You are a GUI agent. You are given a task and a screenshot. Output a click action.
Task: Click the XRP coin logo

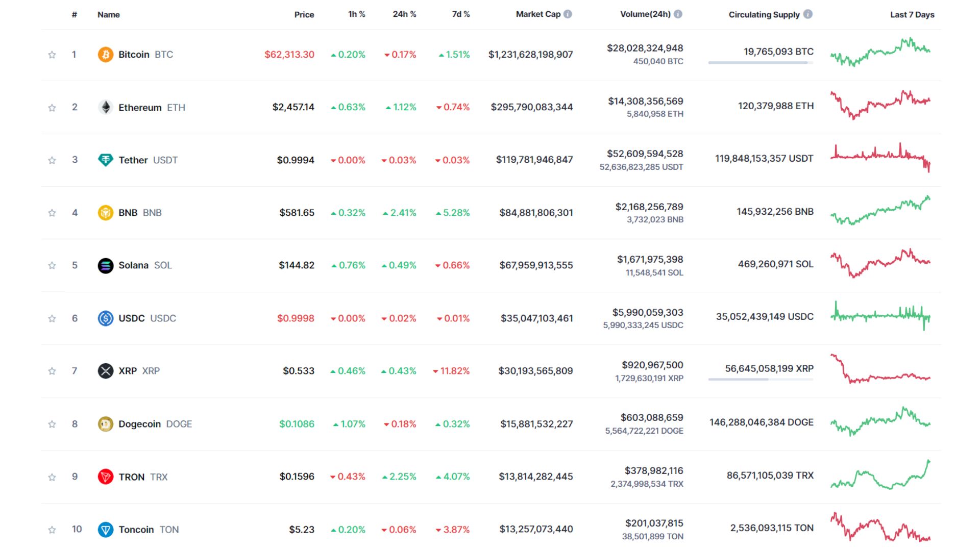pyautogui.click(x=105, y=371)
